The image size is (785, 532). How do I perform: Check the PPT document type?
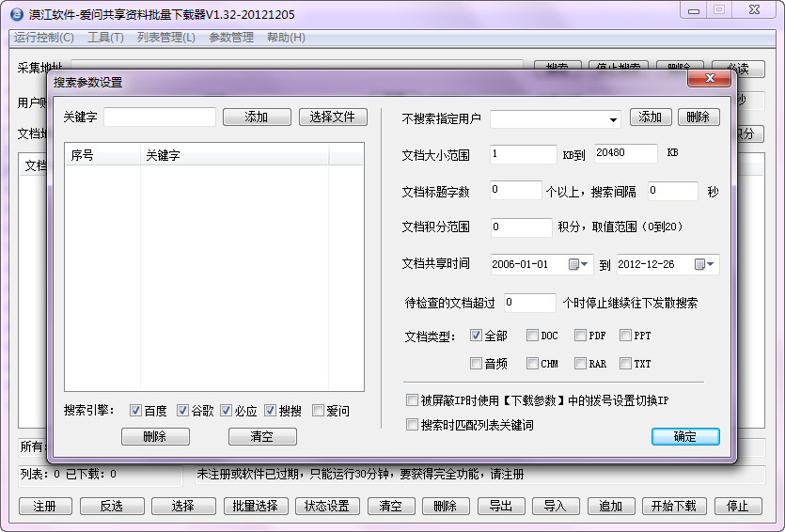click(625, 336)
